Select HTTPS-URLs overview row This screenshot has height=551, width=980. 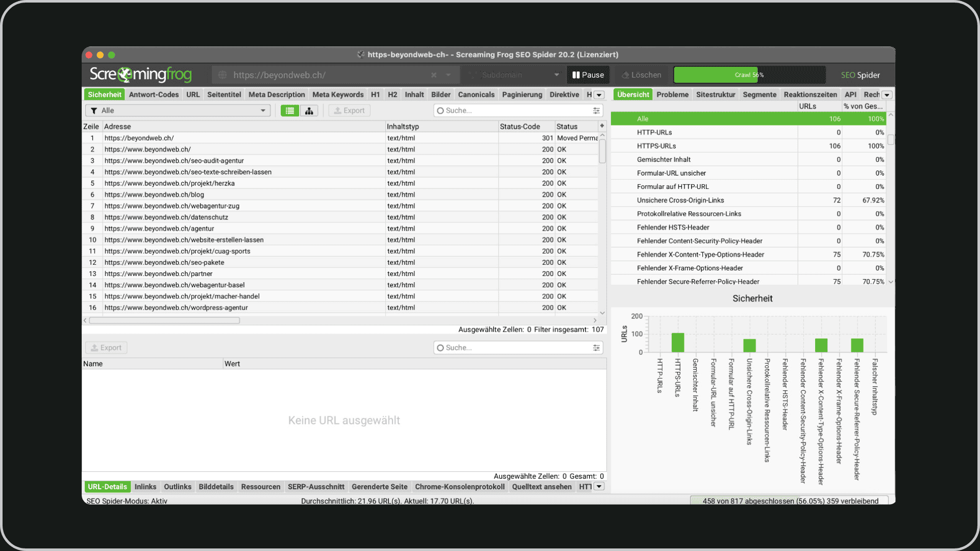point(748,146)
